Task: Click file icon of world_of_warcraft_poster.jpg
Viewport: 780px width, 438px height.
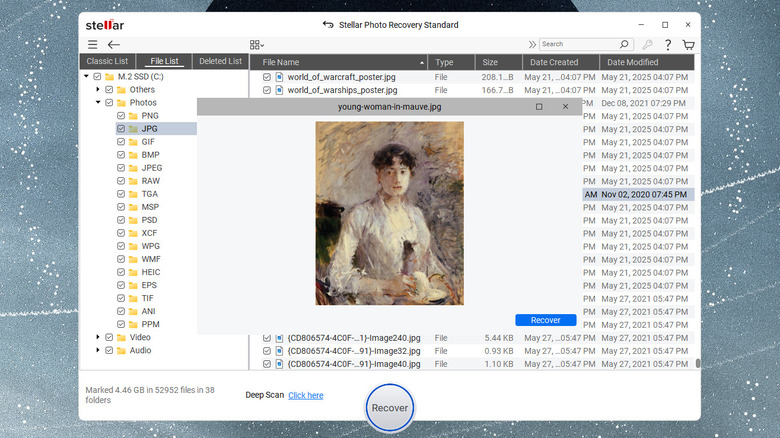Action: [x=280, y=77]
